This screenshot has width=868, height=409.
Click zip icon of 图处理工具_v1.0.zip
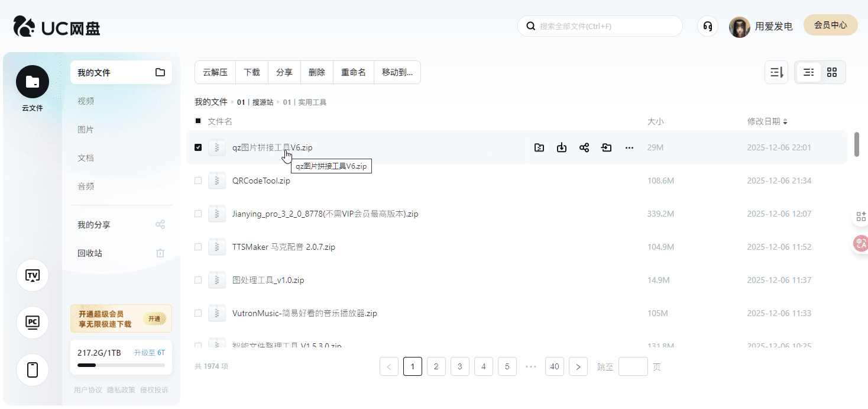(217, 280)
